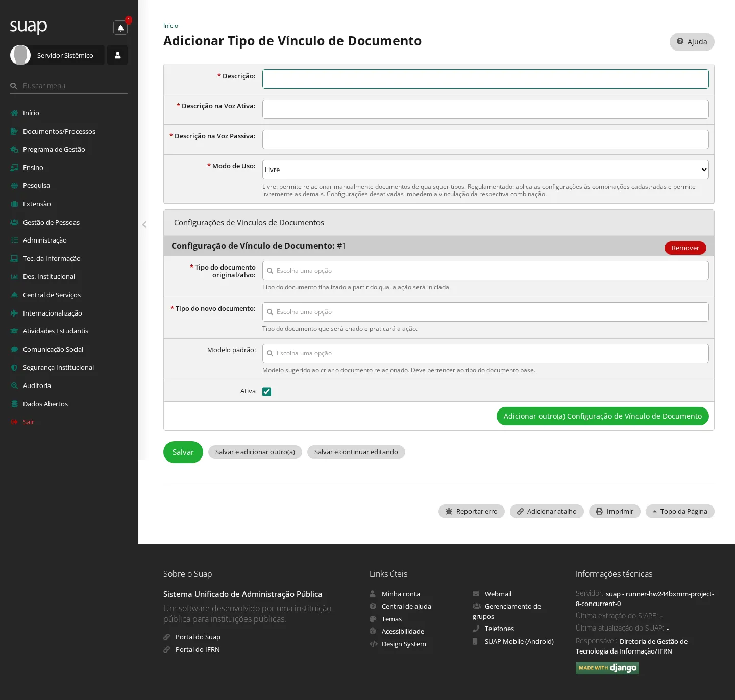Open the Início menu item
The width and height of the screenshot is (735, 700).
69,113
